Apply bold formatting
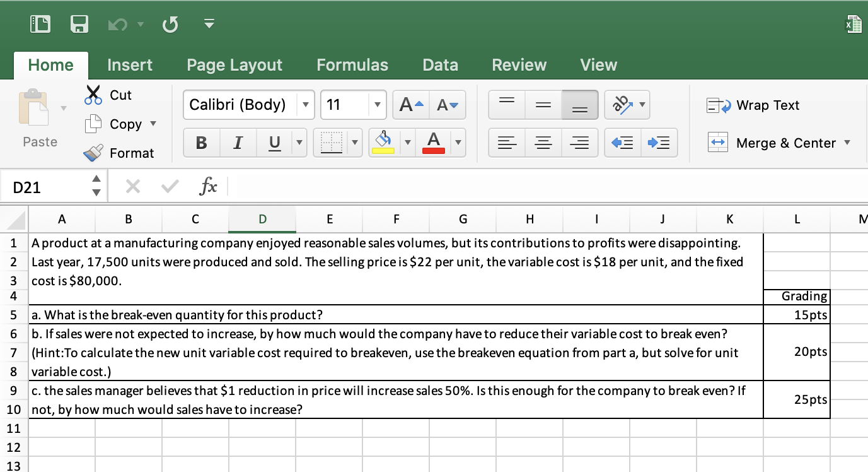Image resolution: width=868 pixels, height=472 pixels. point(201,143)
